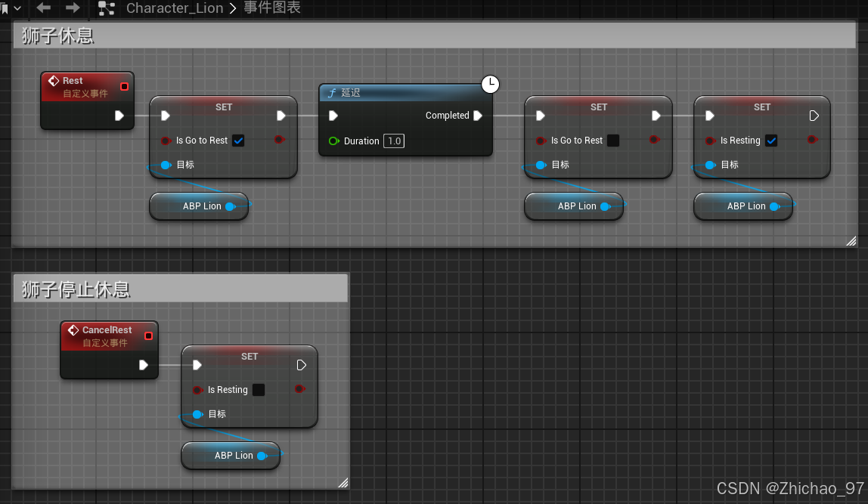Click exec input pin of SET connected to Rest

tap(165, 116)
